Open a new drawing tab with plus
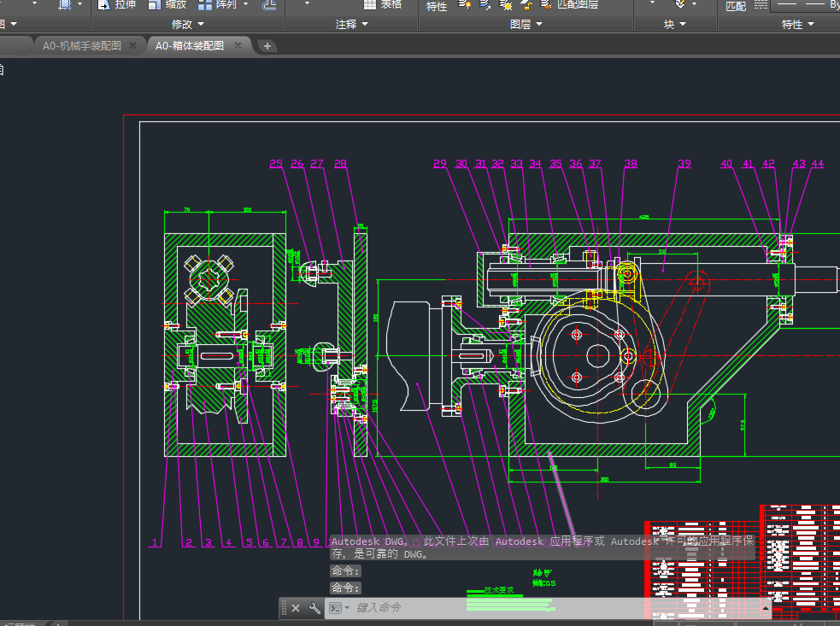This screenshot has width=840, height=626. [x=267, y=46]
